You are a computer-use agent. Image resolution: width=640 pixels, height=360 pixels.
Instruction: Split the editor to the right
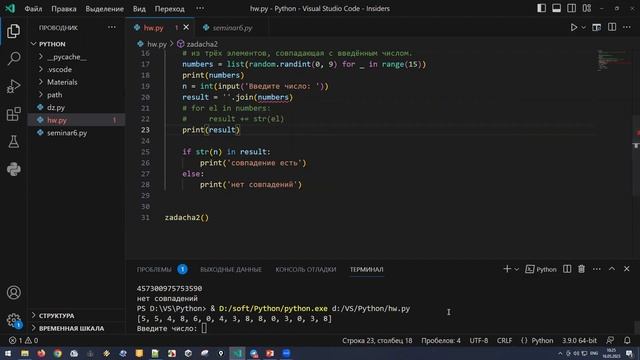[x=612, y=27]
